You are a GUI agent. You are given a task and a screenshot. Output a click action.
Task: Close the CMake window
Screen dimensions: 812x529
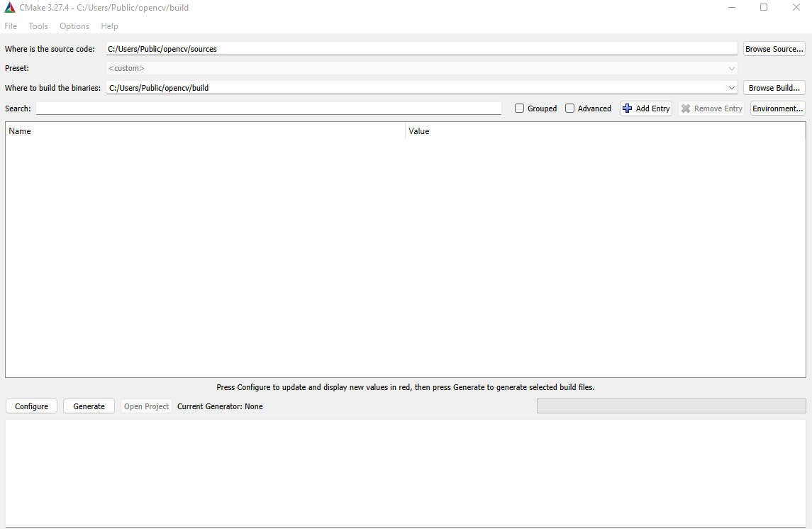coord(796,7)
